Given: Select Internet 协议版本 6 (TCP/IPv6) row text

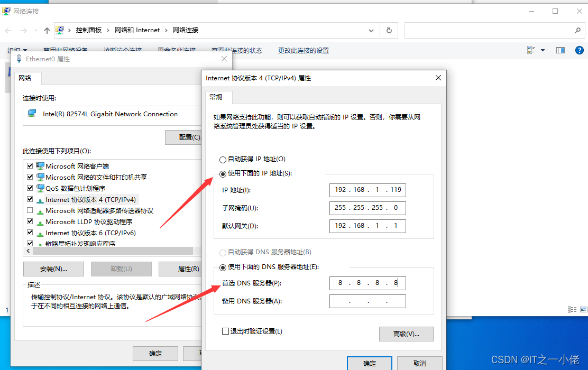Looking at the screenshot, I should pyautogui.click(x=91, y=233).
